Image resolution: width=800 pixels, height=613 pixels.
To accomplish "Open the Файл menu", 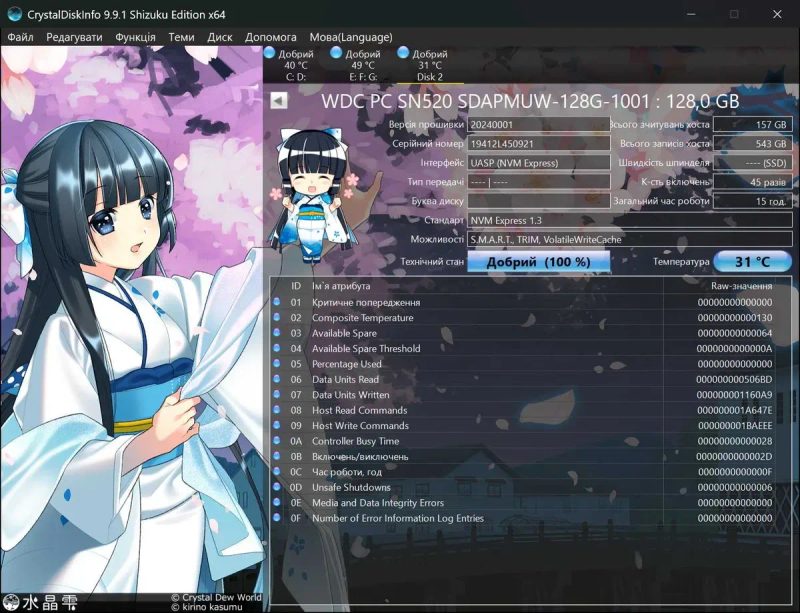I will [20, 37].
